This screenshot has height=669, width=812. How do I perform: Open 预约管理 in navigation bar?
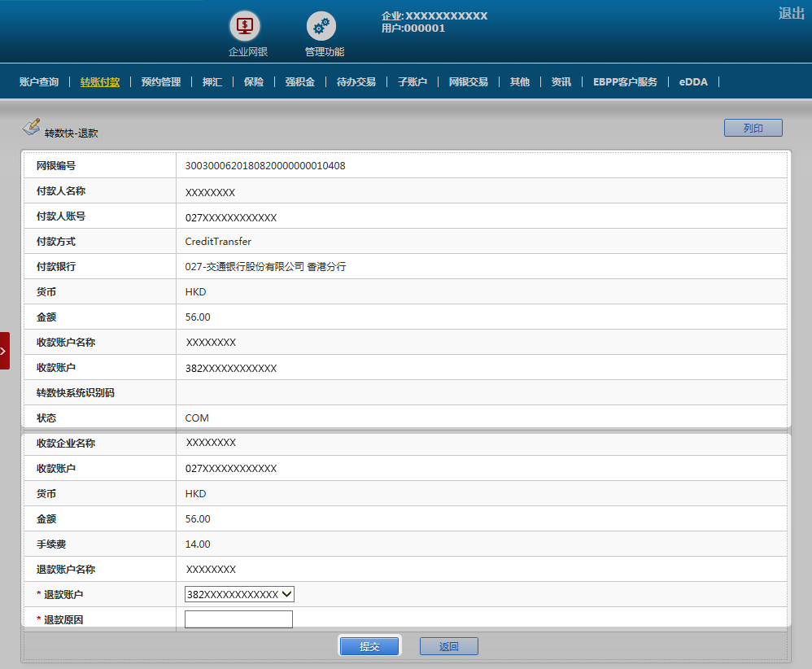161,81
